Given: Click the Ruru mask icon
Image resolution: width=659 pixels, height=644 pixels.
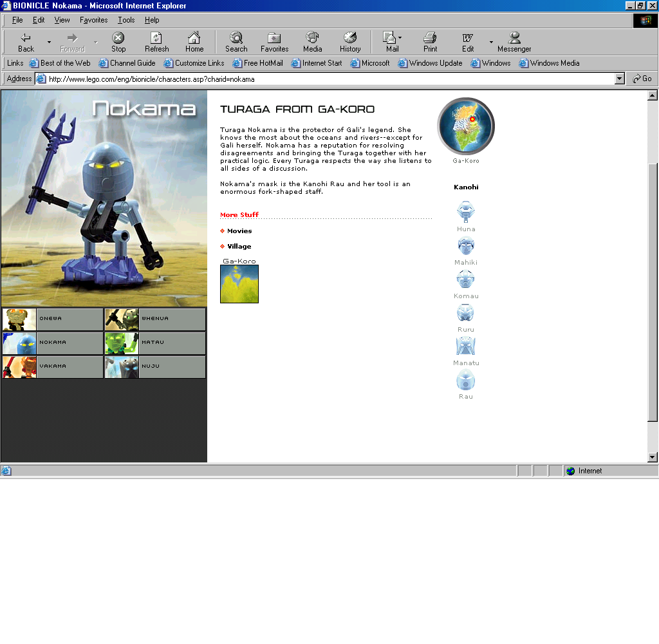Looking at the screenshot, I should tap(466, 312).
